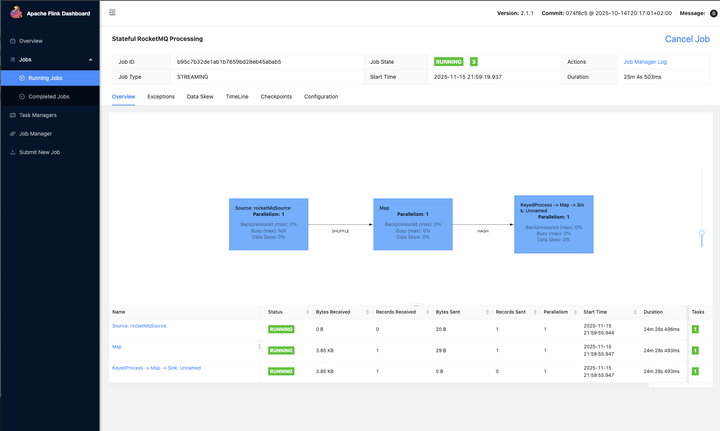
Task: Click the Message count badge in the header
Action: click(714, 13)
